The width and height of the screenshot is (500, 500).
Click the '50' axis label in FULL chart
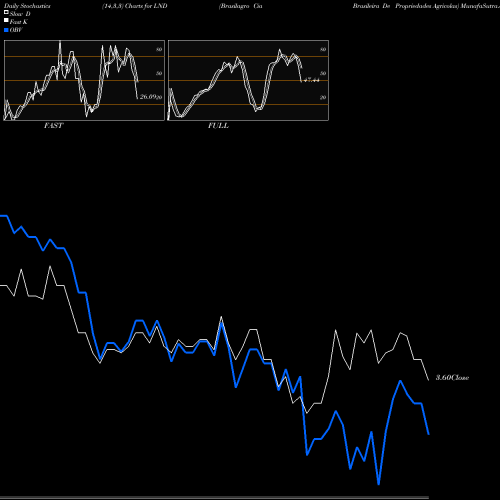point(323,73)
